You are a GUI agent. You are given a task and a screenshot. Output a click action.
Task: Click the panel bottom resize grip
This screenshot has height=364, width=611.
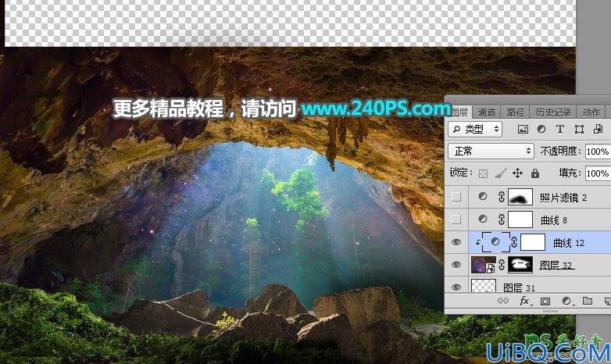tap(550, 312)
